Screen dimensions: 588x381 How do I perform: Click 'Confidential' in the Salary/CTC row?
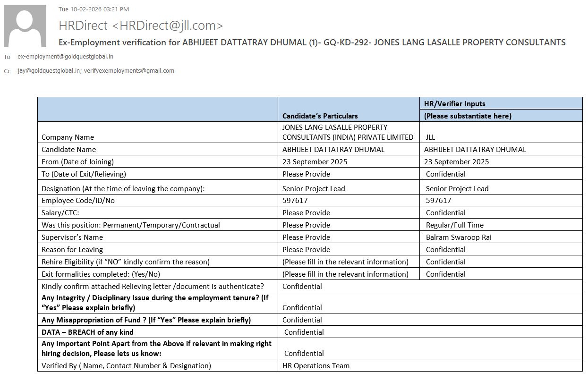[x=445, y=213]
